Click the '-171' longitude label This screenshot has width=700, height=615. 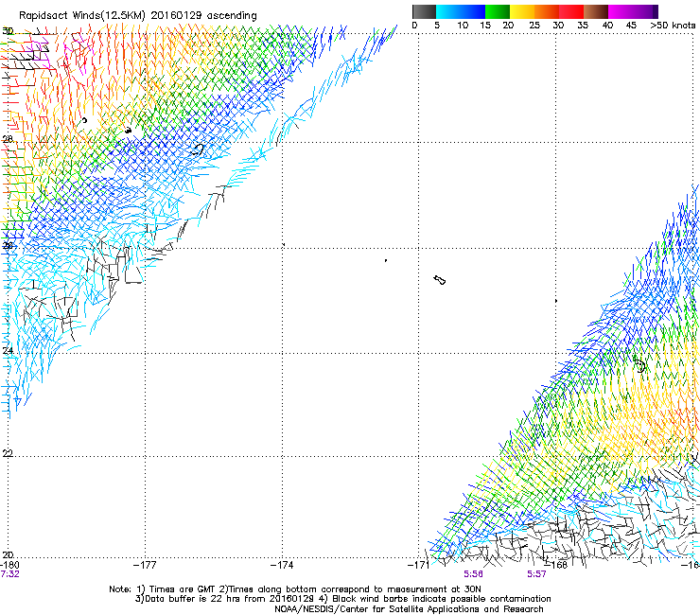tap(419, 565)
